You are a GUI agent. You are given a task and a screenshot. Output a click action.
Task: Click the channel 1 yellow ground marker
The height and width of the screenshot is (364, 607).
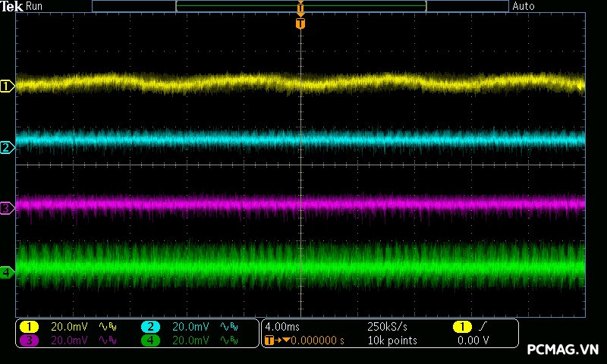point(7,86)
